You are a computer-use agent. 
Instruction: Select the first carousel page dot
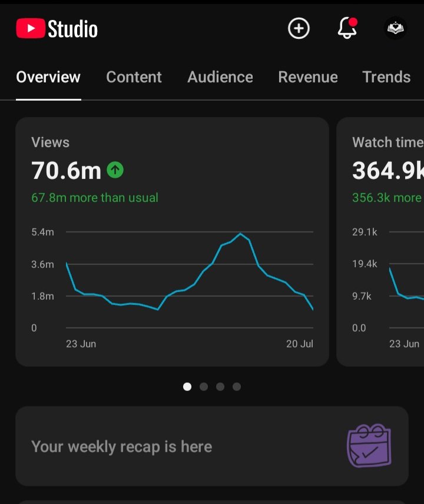(187, 387)
